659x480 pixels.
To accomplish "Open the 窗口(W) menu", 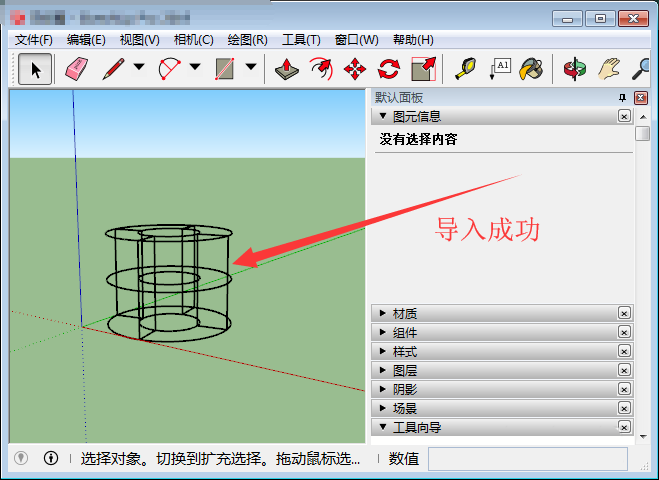I will tap(356, 40).
